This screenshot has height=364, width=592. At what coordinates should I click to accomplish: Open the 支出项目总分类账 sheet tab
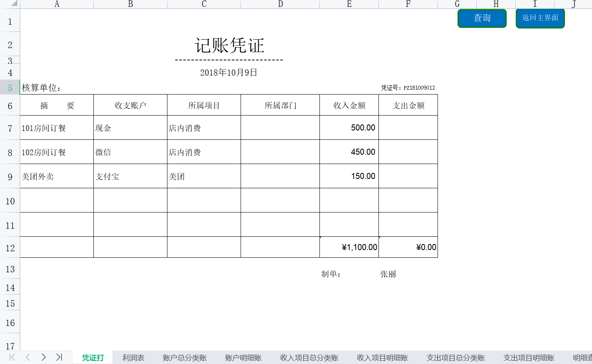(x=455, y=357)
